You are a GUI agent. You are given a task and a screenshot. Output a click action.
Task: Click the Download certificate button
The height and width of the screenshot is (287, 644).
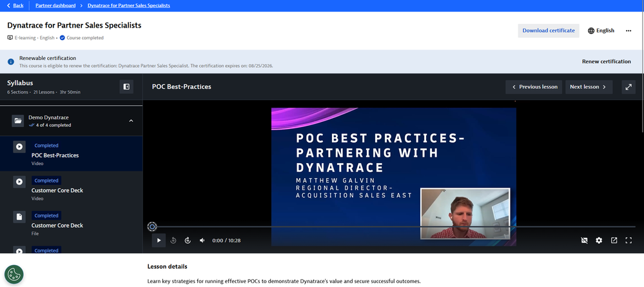tap(548, 30)
